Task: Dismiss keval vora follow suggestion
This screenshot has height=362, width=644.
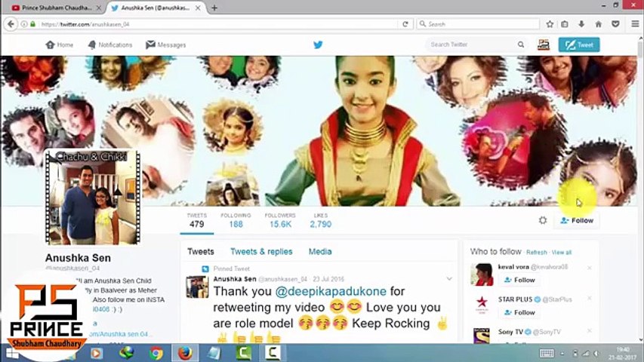Action: pyautogui.click(x=590, y=268)
